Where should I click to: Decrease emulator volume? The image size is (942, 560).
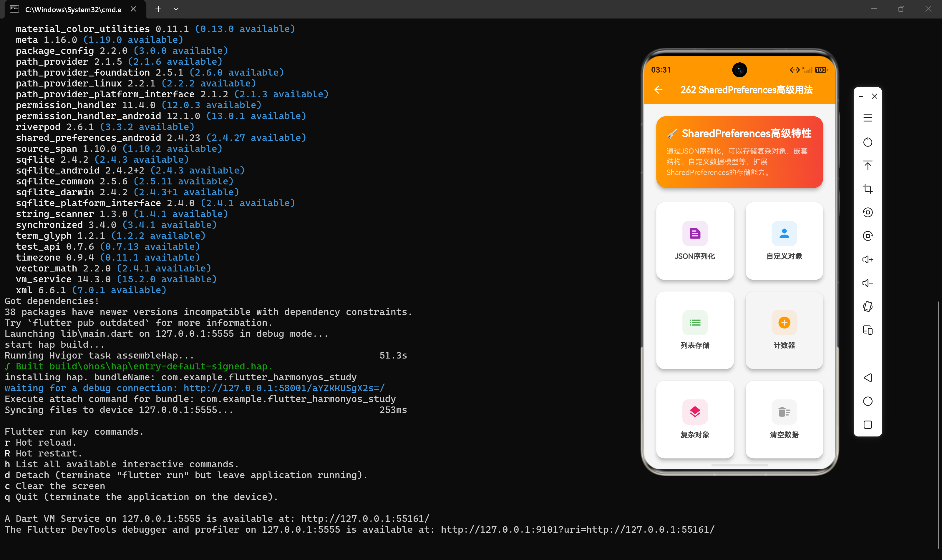tap(868, 283)
